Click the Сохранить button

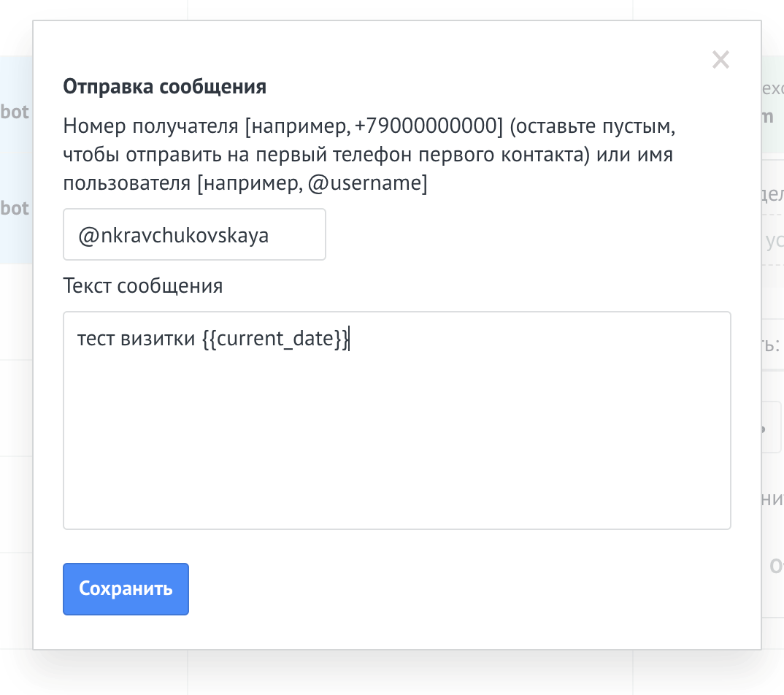pyautogui.click(x=126, y=589)
